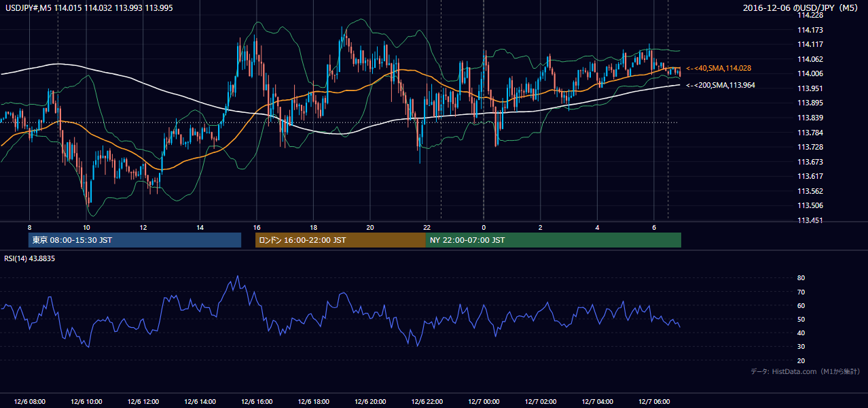This screenshot has width=868, height=408.
Task: Click hour tick 0 under the price chart
Action: (x=484, y=227)
